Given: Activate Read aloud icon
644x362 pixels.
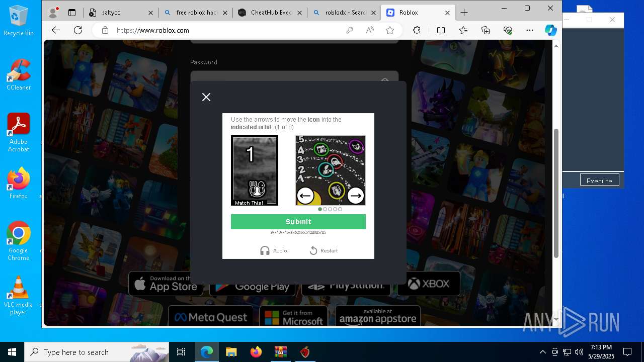Looking at the screenshot, I should (370, 30).
